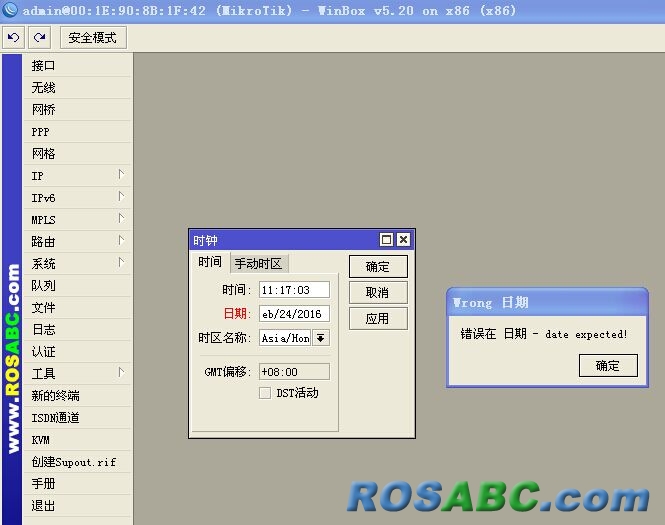Viewport: 665px width, 525px height.
Task: Click the undo arrow icon
Action: (x=13, y=38)
